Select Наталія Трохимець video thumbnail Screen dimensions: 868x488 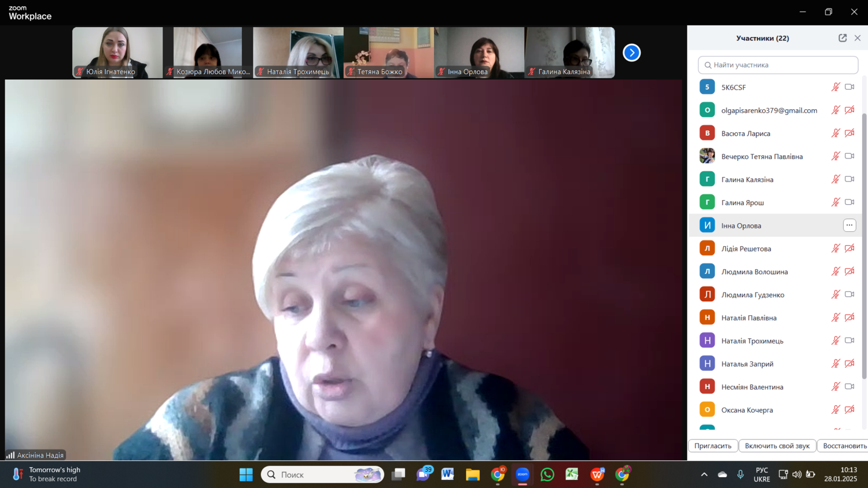tap(298, 53)
